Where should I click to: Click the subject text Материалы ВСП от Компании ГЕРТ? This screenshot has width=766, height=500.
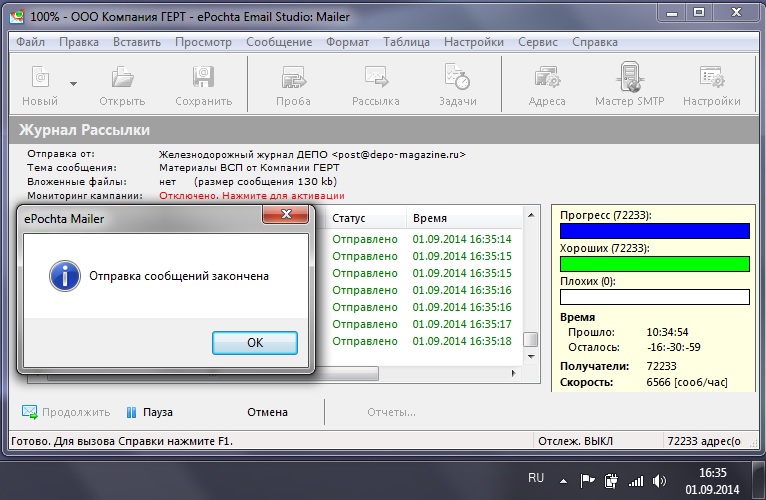pyautogui.click(x=249, y=168)
